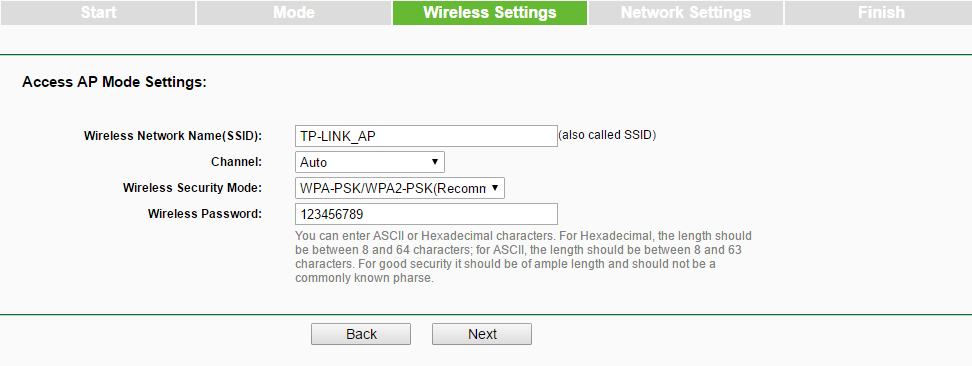
Task: Click the Access AP Mode Settings heading
Action: 114,82
